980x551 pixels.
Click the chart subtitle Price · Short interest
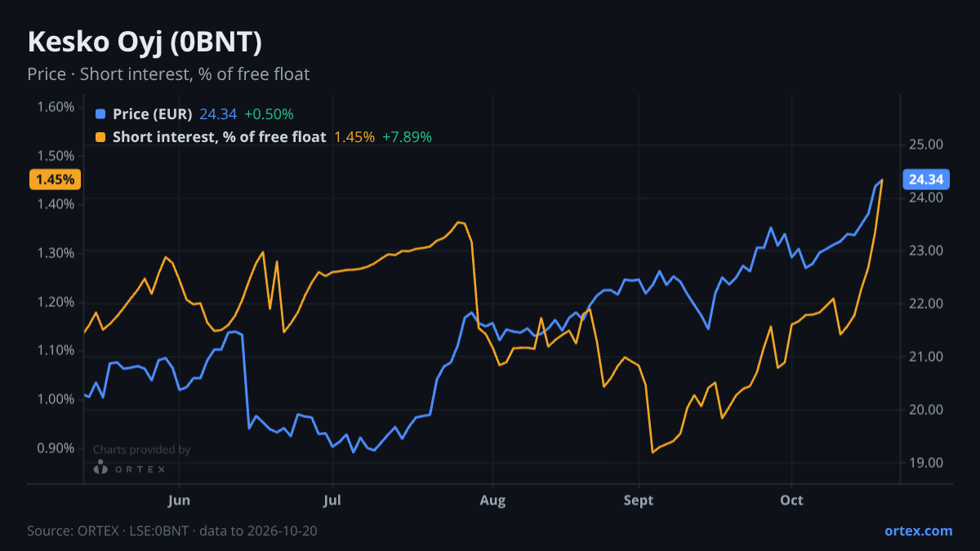click(168, 74)
